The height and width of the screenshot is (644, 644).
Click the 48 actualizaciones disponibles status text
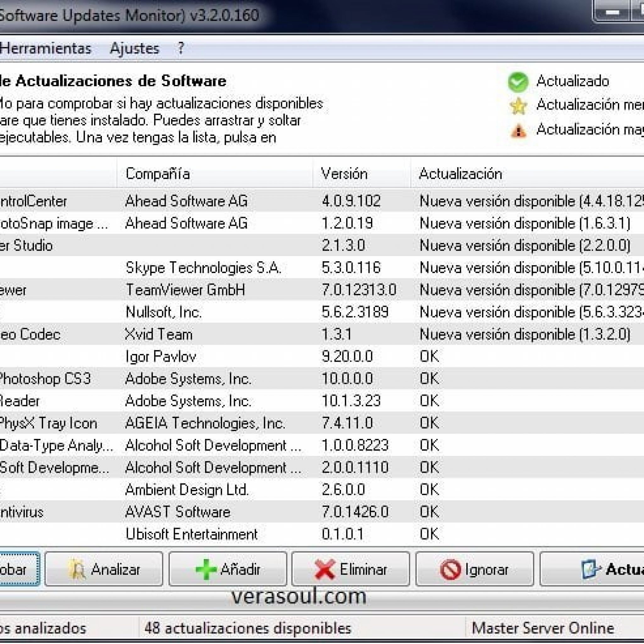(x=248, y=628)
